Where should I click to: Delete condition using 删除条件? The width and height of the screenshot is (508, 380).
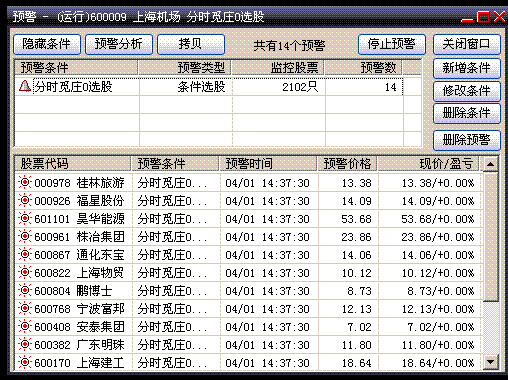tap(467, 113)
